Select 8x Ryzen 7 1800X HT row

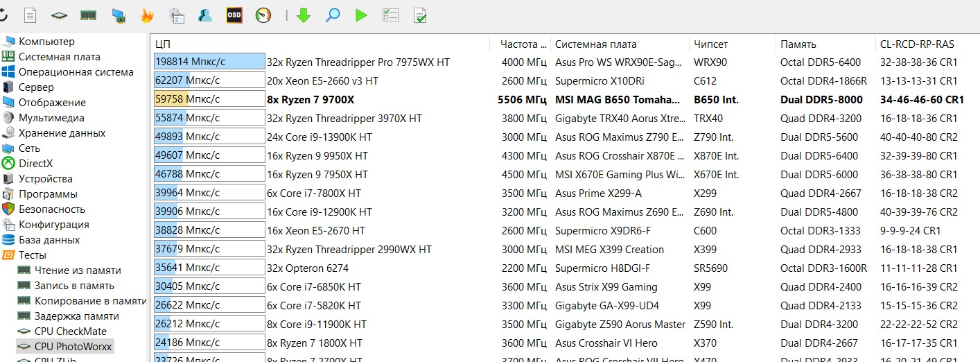[315, 343]
